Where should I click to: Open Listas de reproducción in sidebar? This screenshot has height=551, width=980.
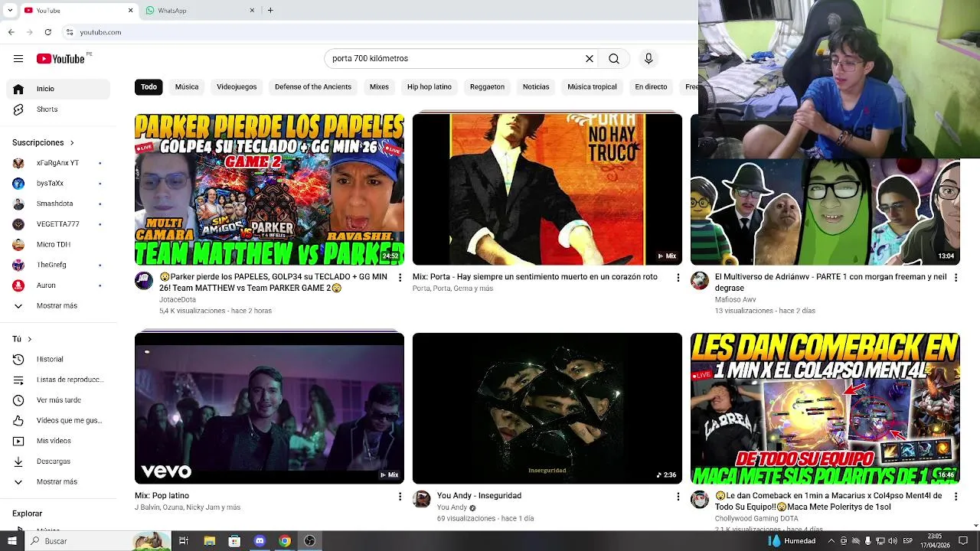pos(58,380)
